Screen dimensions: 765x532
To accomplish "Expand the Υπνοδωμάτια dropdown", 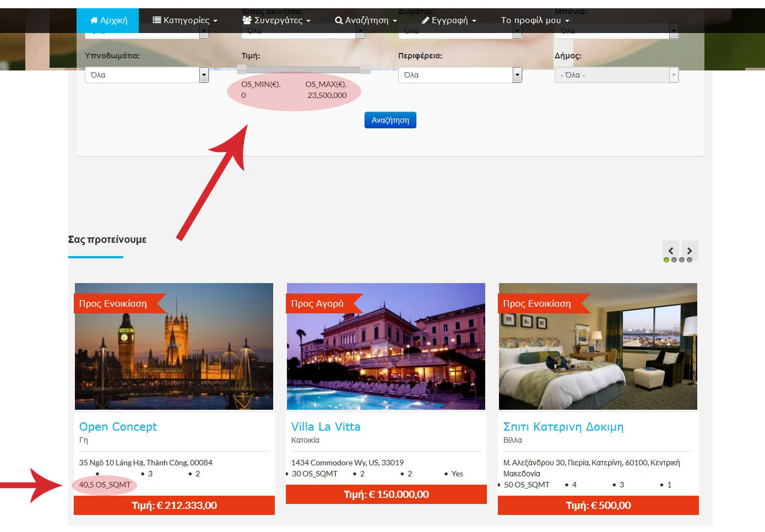I will pos(147,75).
